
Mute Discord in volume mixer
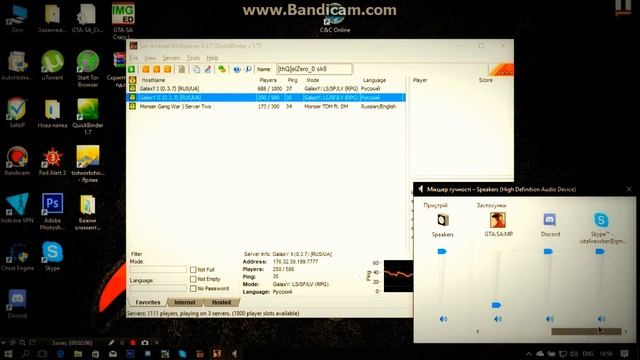(x=549, y=319)
